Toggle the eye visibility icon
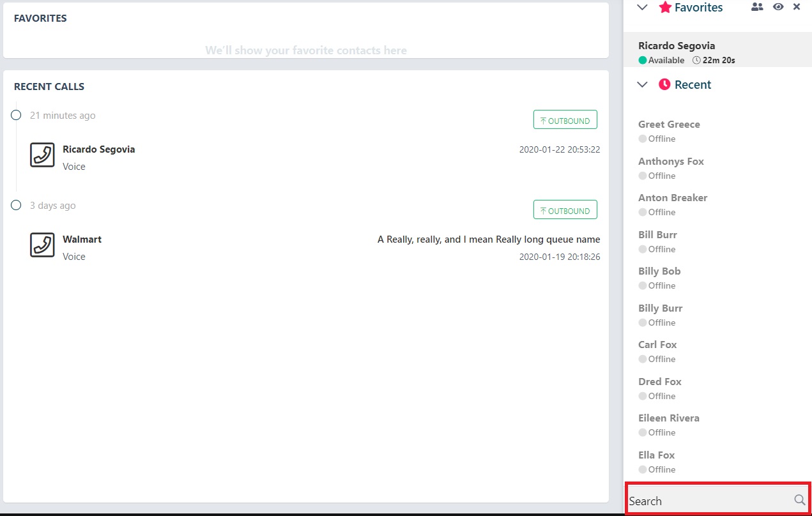The width and height of the screenshot is (812, 516). pos(778,7)
